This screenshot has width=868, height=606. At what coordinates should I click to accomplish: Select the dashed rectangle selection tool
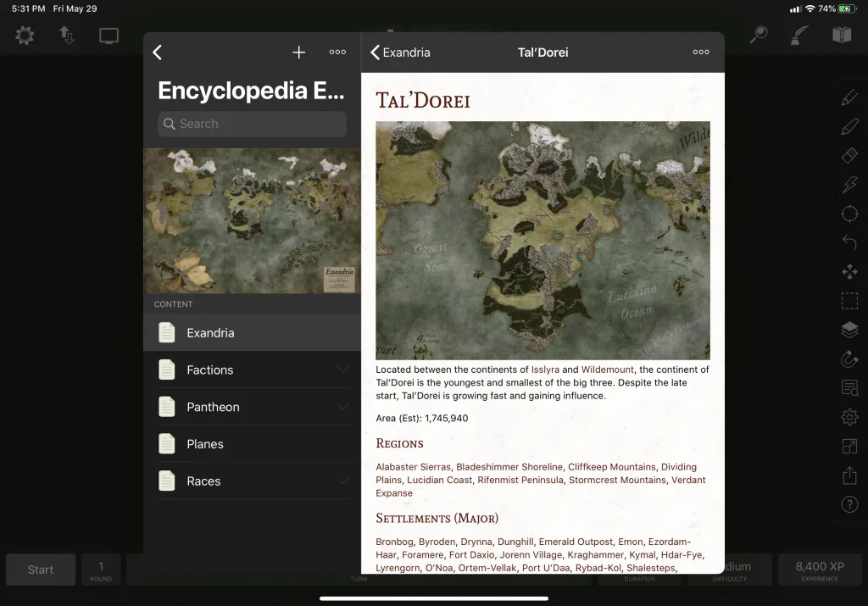coord(849,301)
